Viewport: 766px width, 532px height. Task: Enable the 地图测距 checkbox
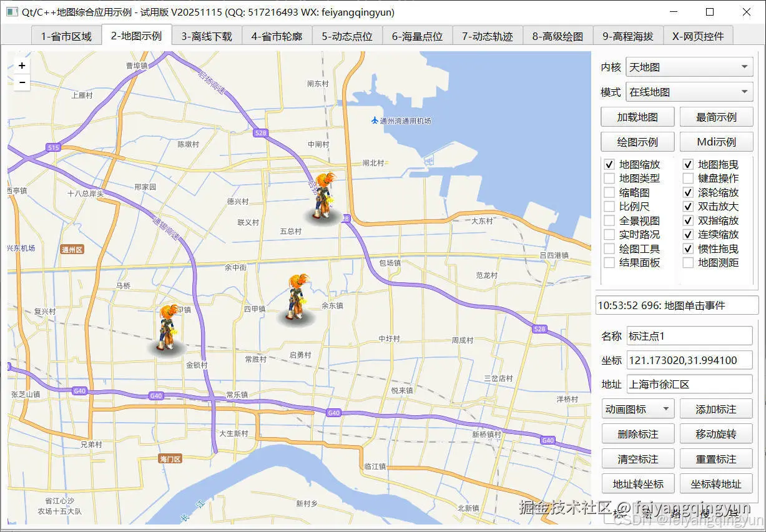pyautogui.click(x=688, y=263)
